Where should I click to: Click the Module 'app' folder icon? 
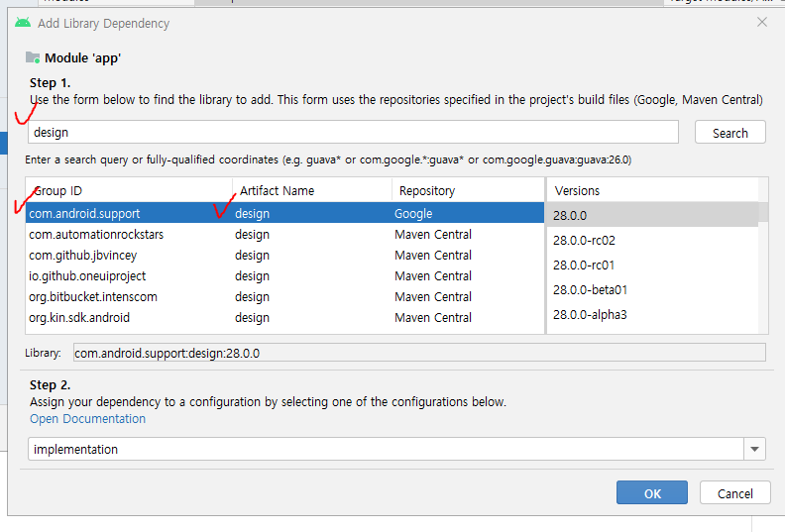(x=33, y=57)
